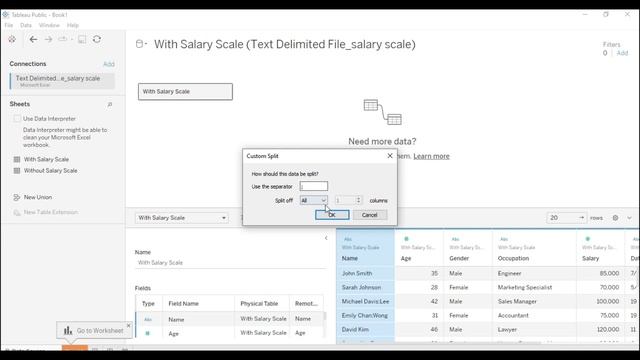This screenshot has height=360, width=640.
Task: Confirm the split with OK button
Action: (332, 215)
